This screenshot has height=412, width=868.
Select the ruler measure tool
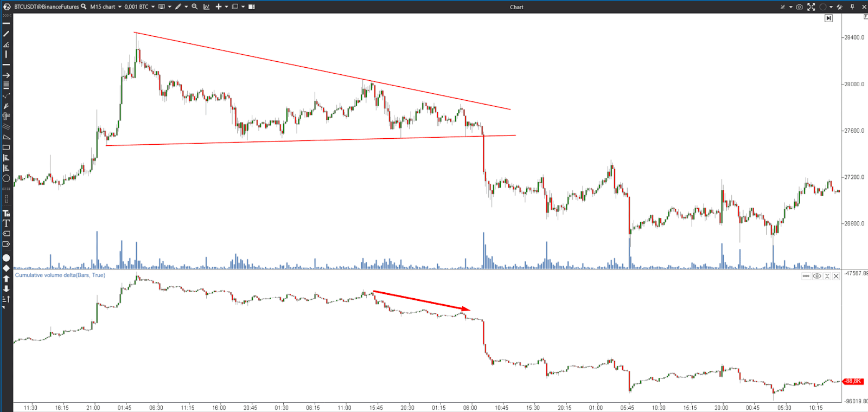click(x=7, y=116)
